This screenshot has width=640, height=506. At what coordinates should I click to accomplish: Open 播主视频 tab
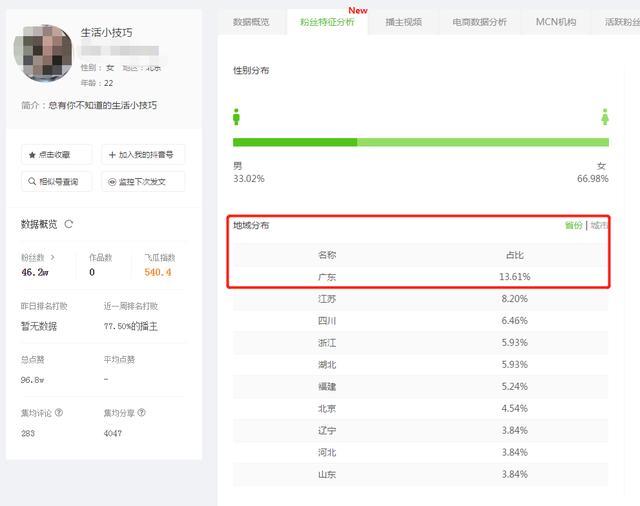pos(404,22)
